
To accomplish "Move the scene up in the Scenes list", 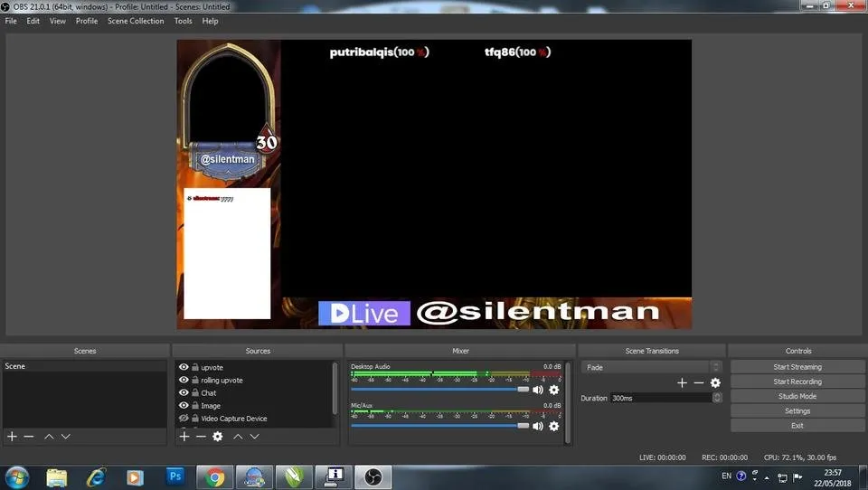I will point(49,437).
